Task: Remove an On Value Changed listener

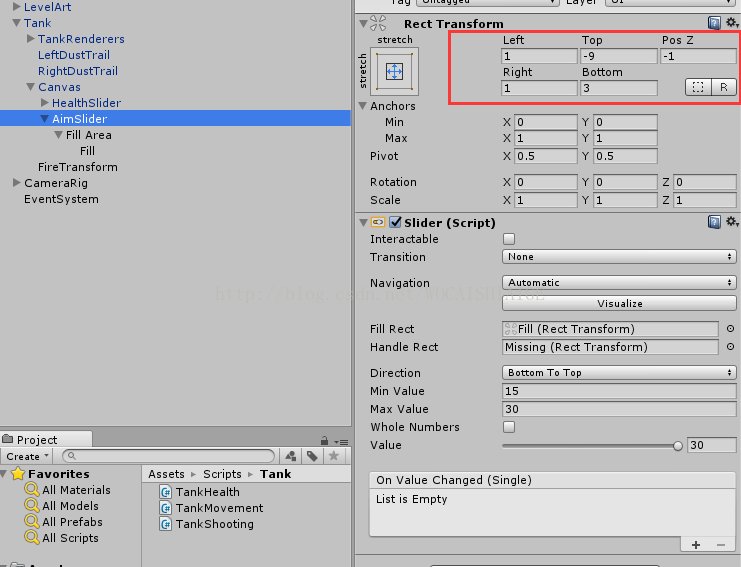Action: [721, 545]
